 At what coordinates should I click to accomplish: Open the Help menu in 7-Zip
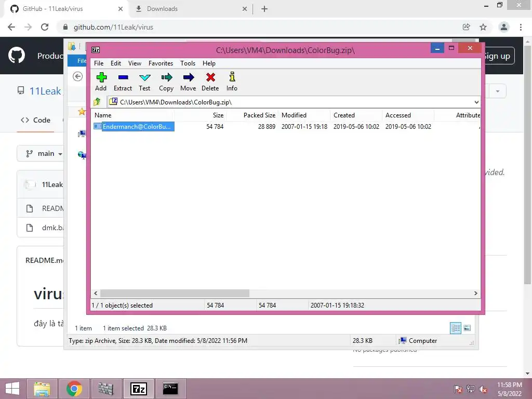[x=209, y=63]
